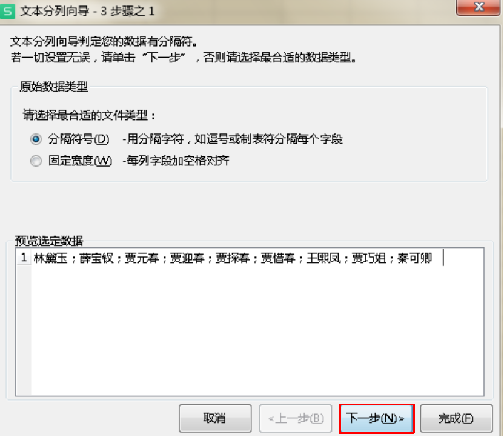This screenshot has width=504, height=437.
Task: Click the 原始数据类型 group label
Action: [54, 87]
